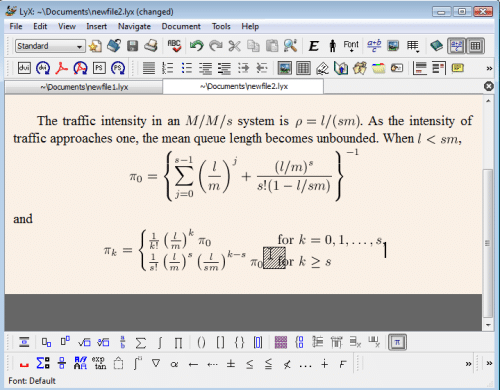Viewport: 500px width, 390px height.
Task: Open the Insert menu
Action: (x=97, y=26)
